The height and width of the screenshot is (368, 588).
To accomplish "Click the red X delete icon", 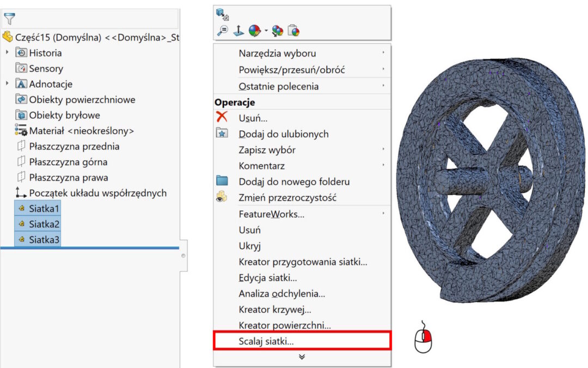I will [222, 117].
